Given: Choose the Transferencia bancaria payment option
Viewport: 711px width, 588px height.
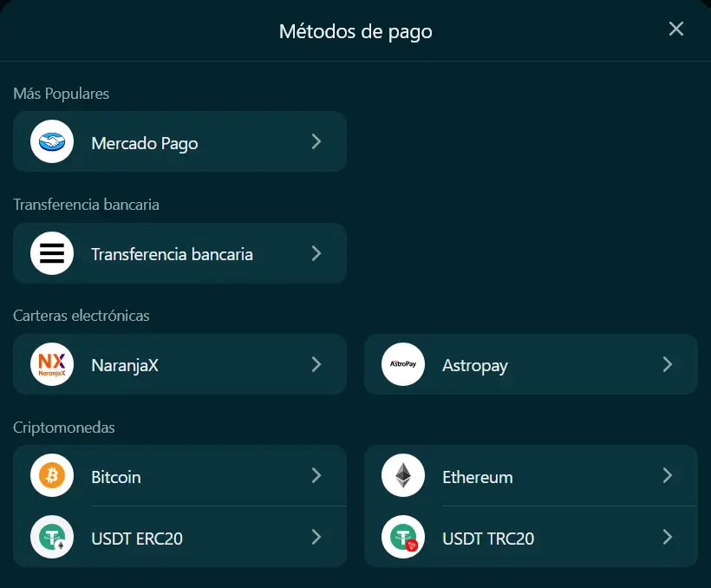Looking at the screenshot, I should 180,253.
